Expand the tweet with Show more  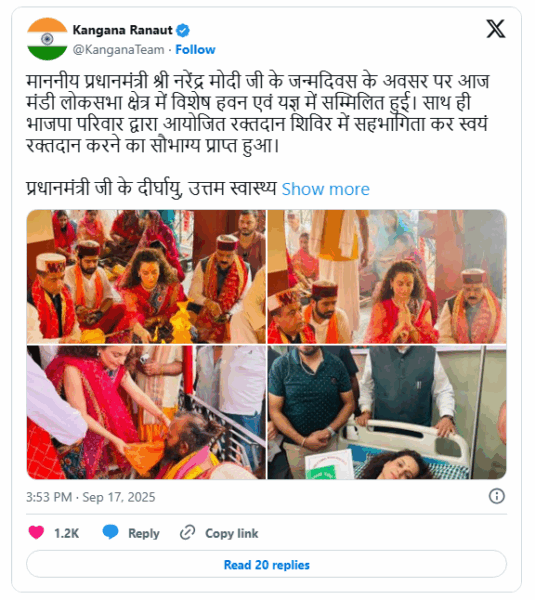coord(326,189)
